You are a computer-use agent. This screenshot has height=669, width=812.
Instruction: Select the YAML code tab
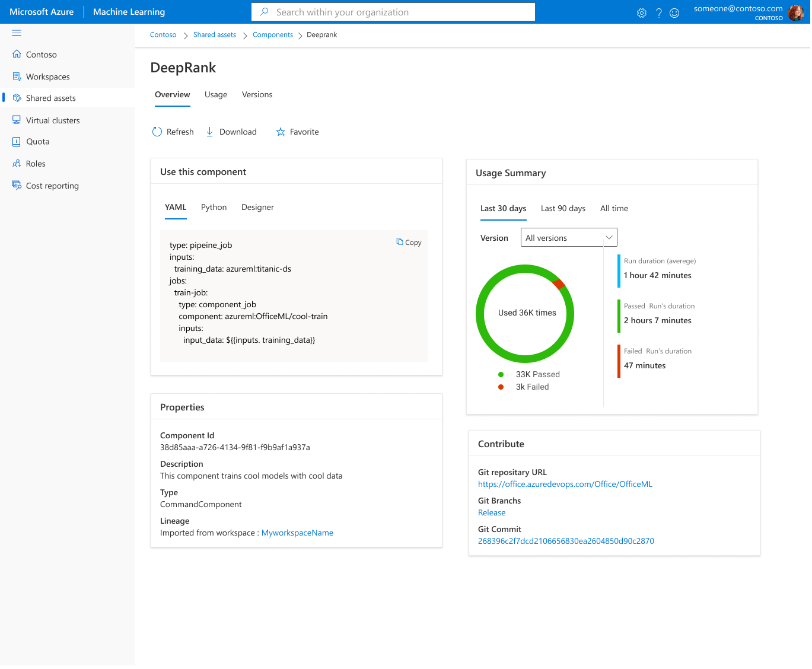pos(176,207)
